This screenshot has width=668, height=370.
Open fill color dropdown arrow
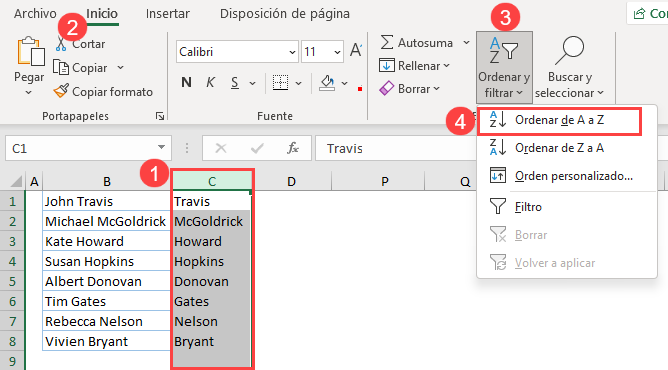[345, 83]
